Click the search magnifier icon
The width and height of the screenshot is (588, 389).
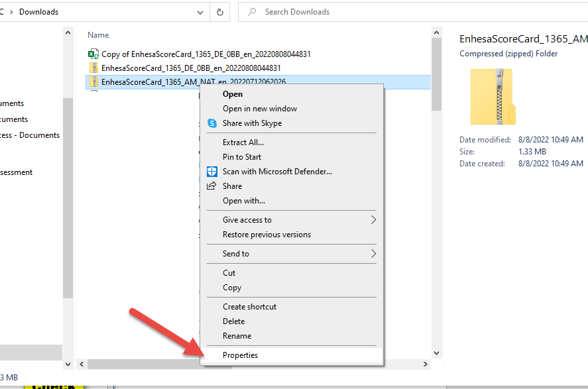[252, 12]
